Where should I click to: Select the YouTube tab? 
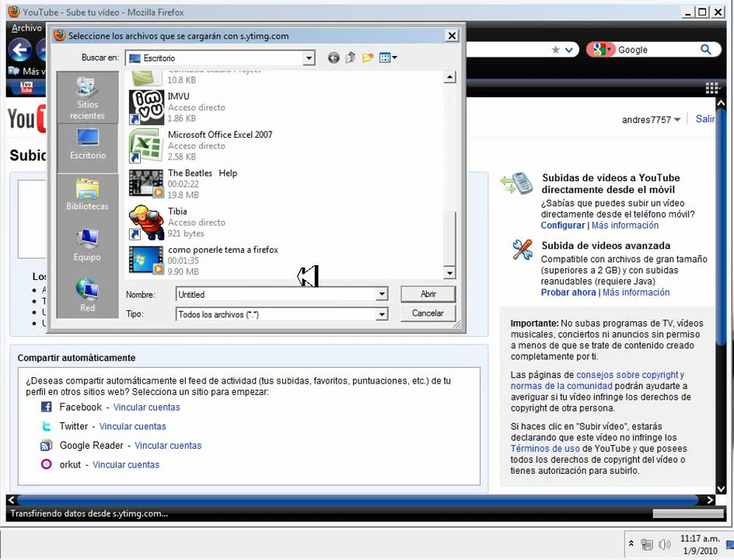(26, 87)
